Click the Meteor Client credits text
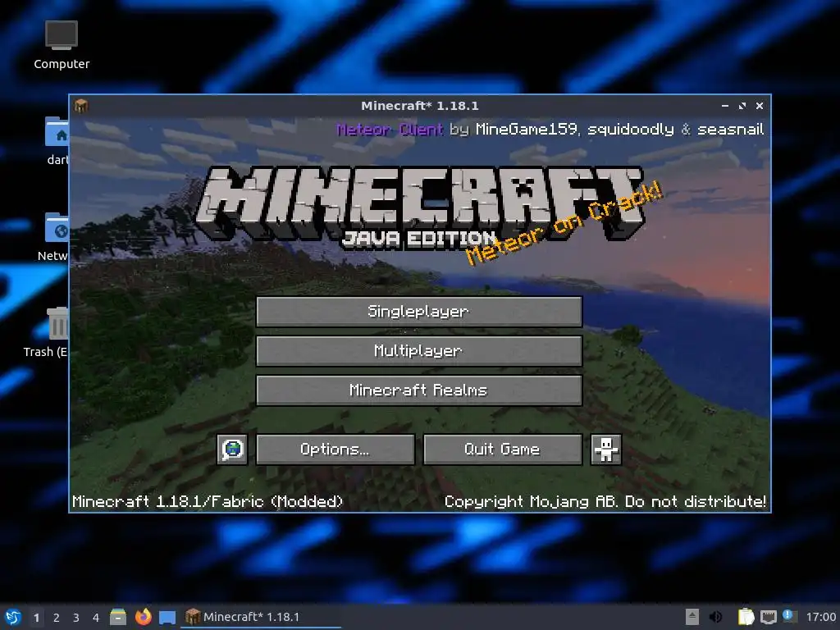Viewport: 840px width, 630px height. 550,129
